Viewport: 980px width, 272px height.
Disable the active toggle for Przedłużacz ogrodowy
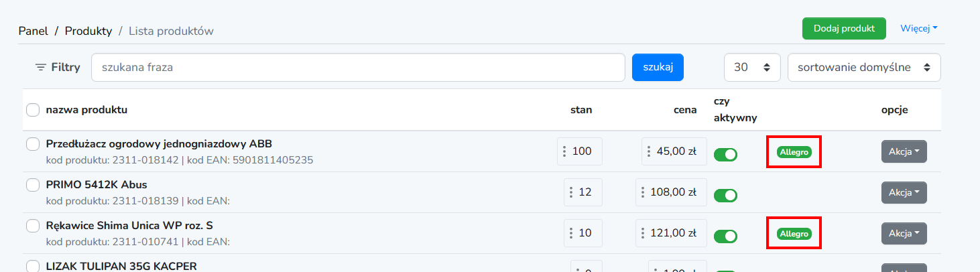[725, 155]
